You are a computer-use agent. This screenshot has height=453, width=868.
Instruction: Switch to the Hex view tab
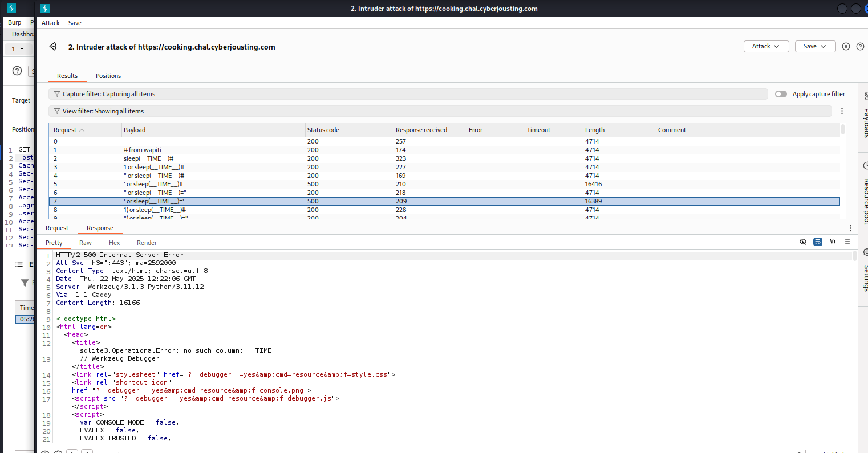tap(115, 243)
